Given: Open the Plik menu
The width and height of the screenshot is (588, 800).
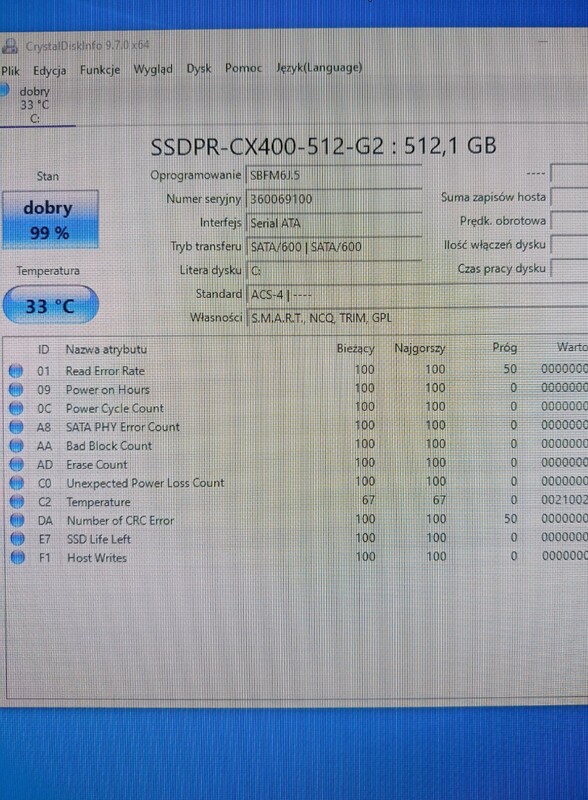Looking at the screenshot, I should click(10, 70).
